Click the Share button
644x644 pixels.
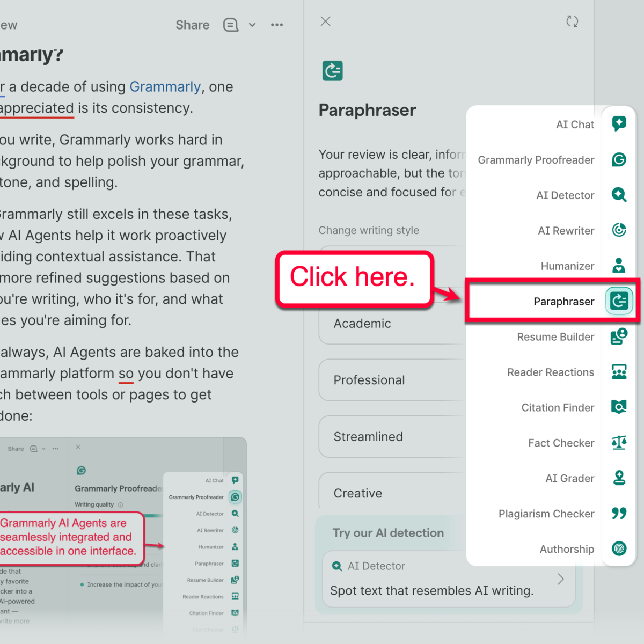[x=193, y=25]
